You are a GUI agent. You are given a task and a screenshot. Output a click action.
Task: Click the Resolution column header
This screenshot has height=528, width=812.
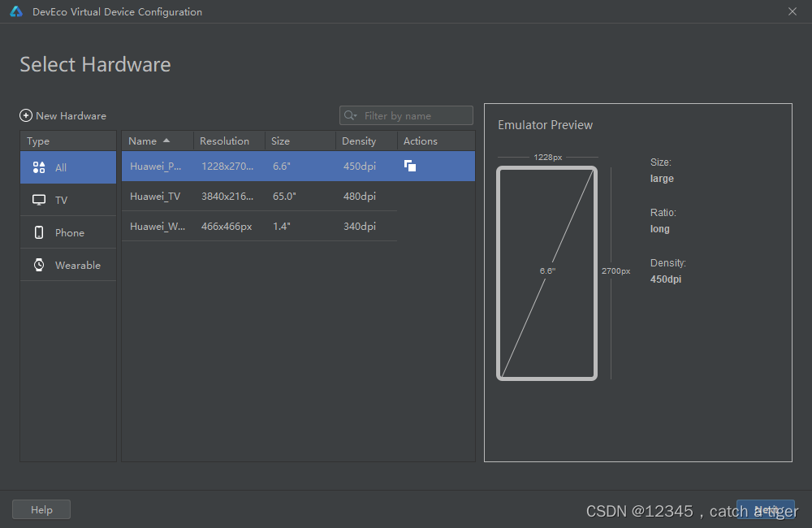[x=230, y=141]
